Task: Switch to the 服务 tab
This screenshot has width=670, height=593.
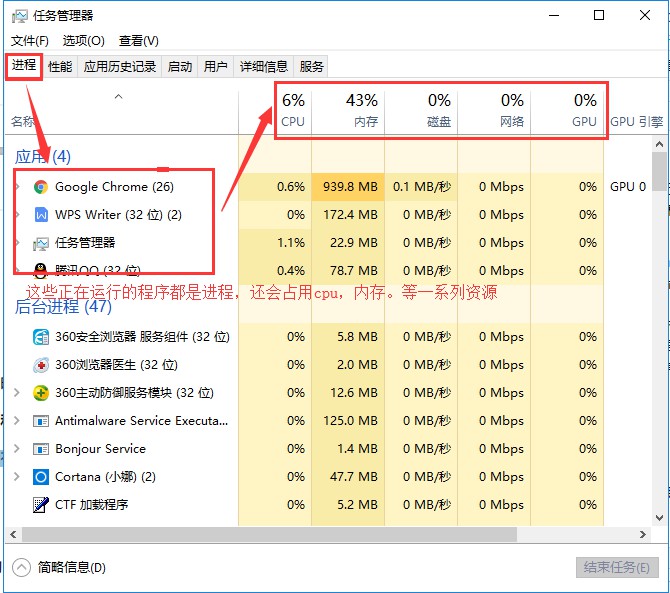Action: pos(311,67)
